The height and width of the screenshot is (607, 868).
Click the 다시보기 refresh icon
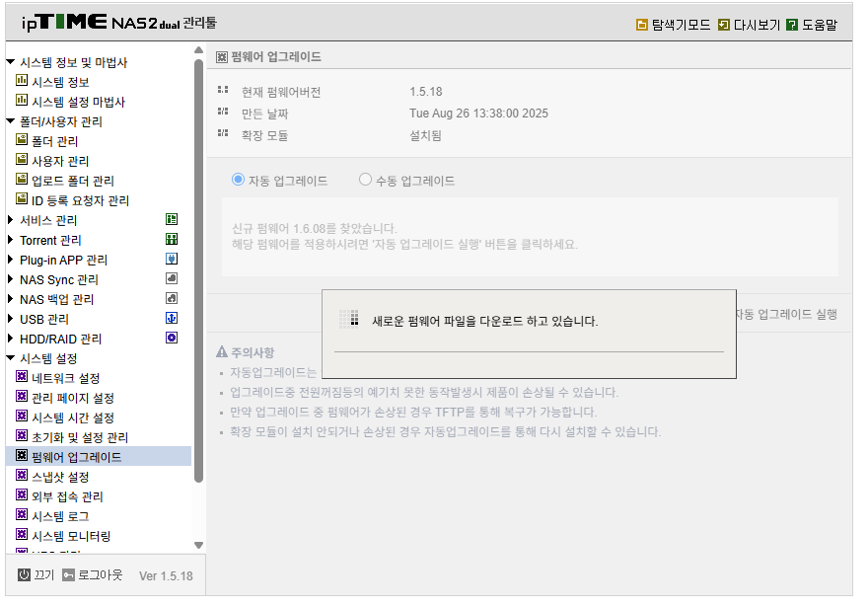(x=723, y=25)
